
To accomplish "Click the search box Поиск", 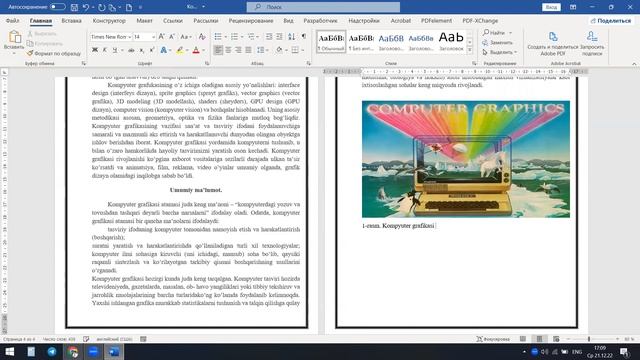I will click(x=323, y=7).
